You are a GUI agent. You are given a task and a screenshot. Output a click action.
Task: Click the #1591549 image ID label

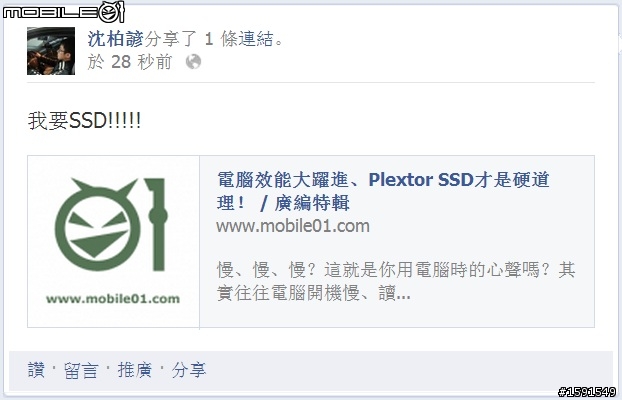coord(587,392)
